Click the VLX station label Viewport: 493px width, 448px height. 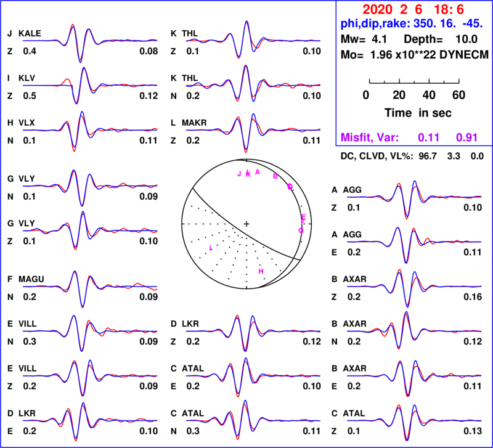point(26,123)
